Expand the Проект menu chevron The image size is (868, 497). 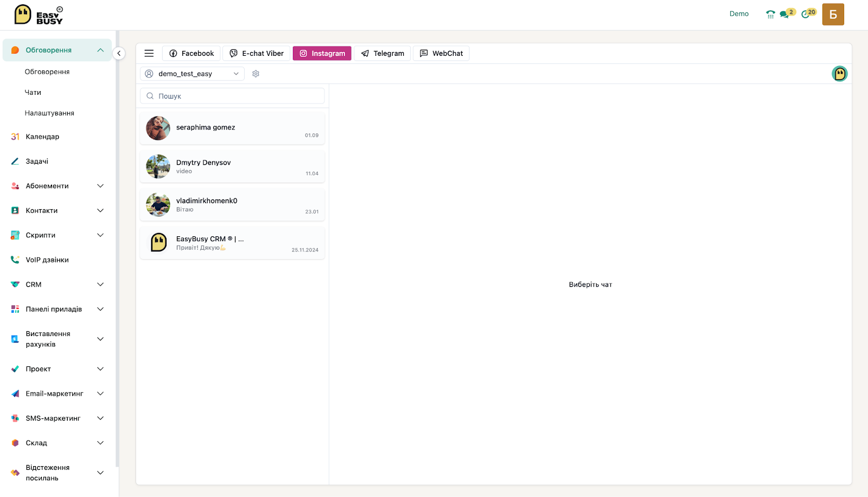pyautogui.click(x=100, y=369)
